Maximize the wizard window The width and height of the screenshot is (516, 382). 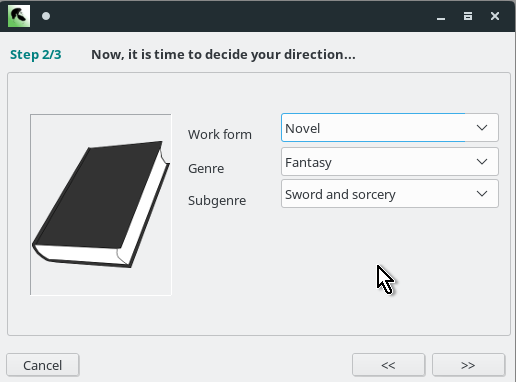tap(468, 16)
